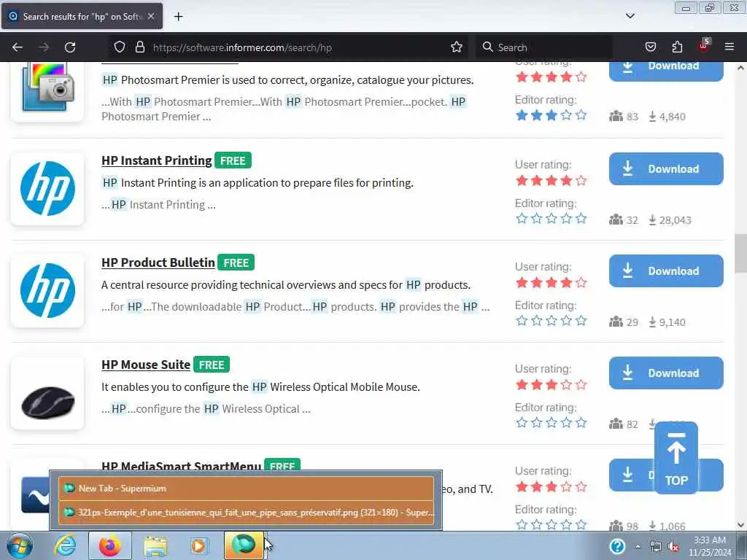This screenshot has width=747, height=560.
Task: Click the HP Photosmart Premier editor rating stars
Action: 551,114
